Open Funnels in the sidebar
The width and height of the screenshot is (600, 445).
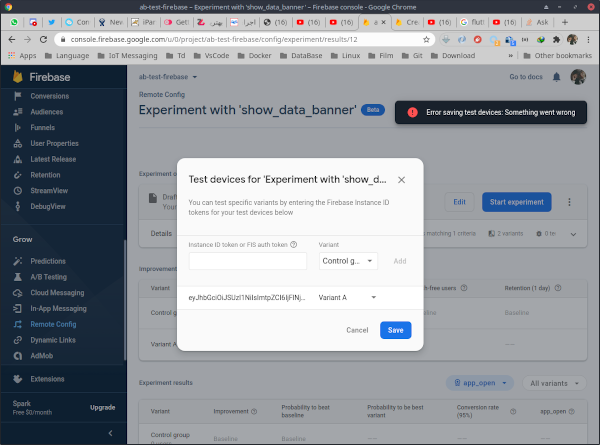click(x=42, y=127)
